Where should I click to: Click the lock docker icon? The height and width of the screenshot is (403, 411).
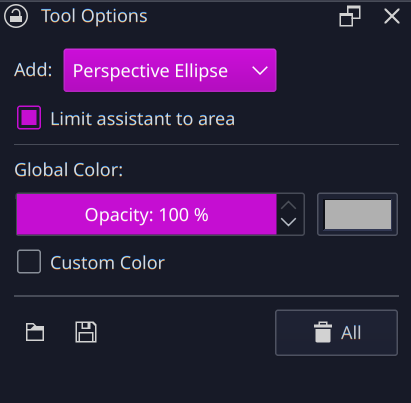(16, 16)
